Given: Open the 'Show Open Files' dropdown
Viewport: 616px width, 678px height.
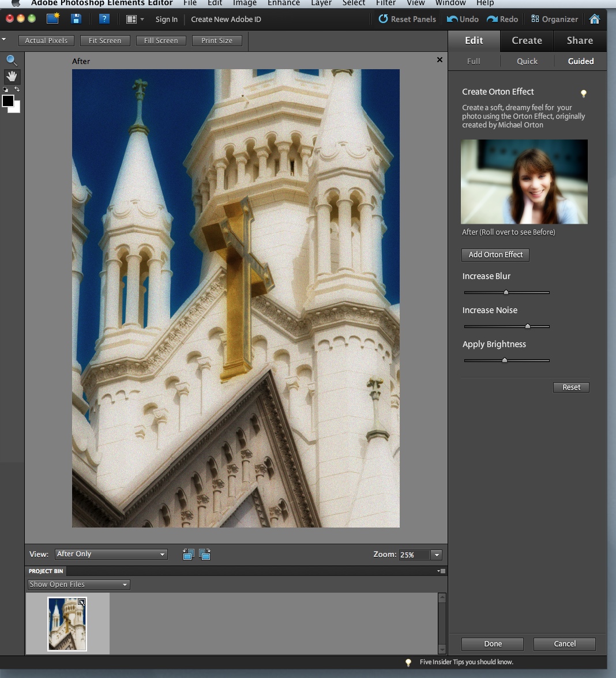Looking at the screenshot, I should tap(78, 585).
